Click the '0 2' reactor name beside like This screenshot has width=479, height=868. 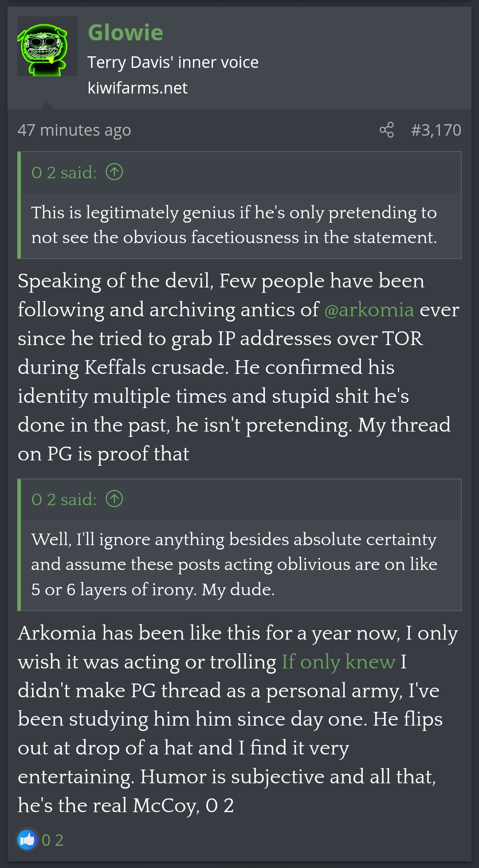tap(53, 840)
